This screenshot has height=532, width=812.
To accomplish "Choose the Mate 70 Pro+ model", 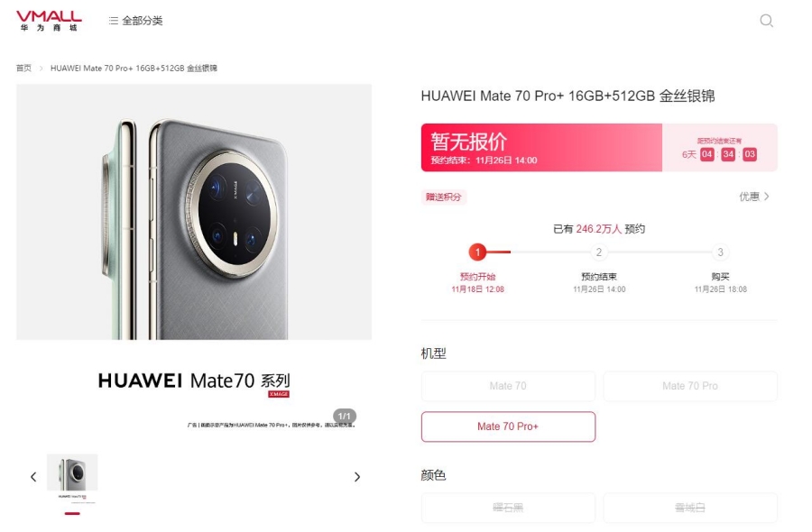I will tap(508, 427).
